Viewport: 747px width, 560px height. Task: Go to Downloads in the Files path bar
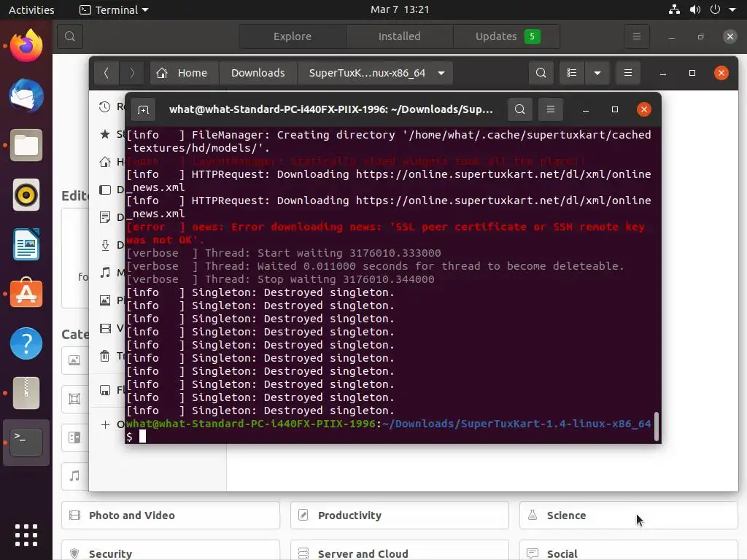(x=258, y=73)
